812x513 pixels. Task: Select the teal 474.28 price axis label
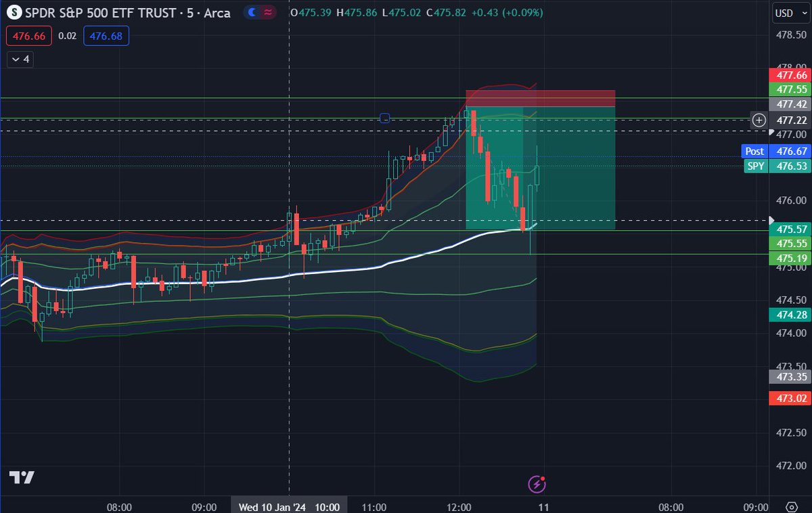point(790,315)
